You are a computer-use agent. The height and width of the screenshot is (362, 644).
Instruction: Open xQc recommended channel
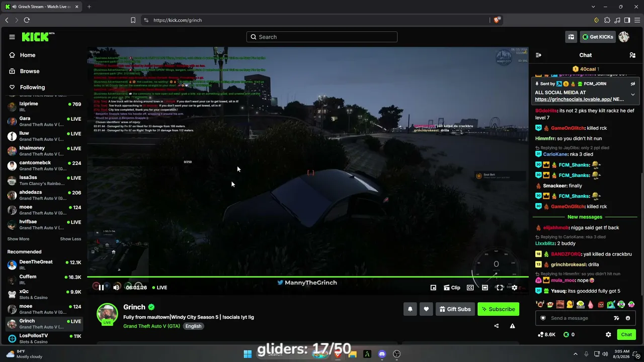(44, 295)
